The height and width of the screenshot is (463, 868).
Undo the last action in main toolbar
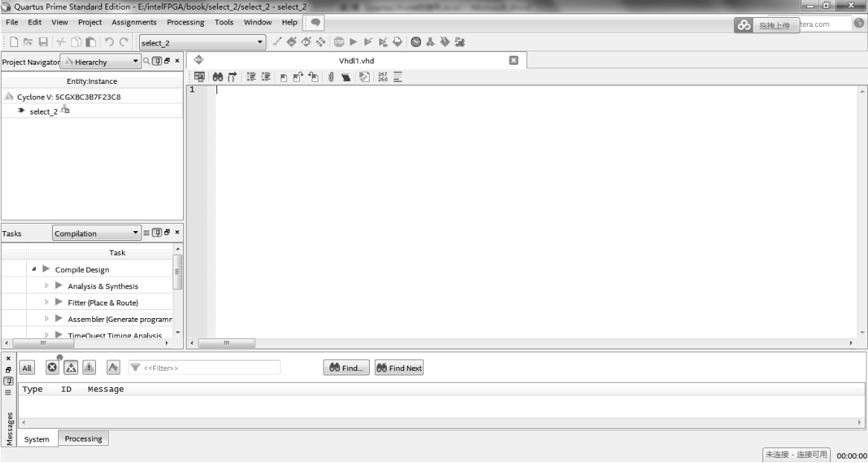click(x=109, y=42)
